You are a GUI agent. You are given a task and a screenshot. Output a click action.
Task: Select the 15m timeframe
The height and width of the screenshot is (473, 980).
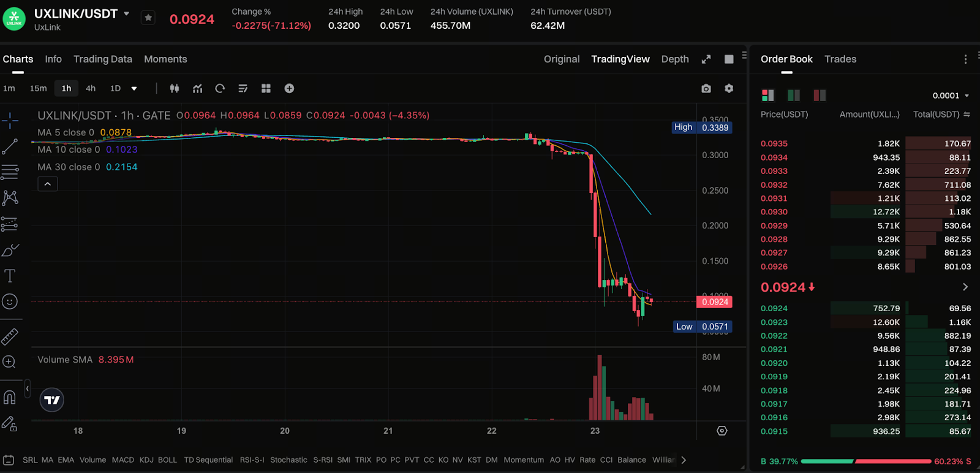38,88
